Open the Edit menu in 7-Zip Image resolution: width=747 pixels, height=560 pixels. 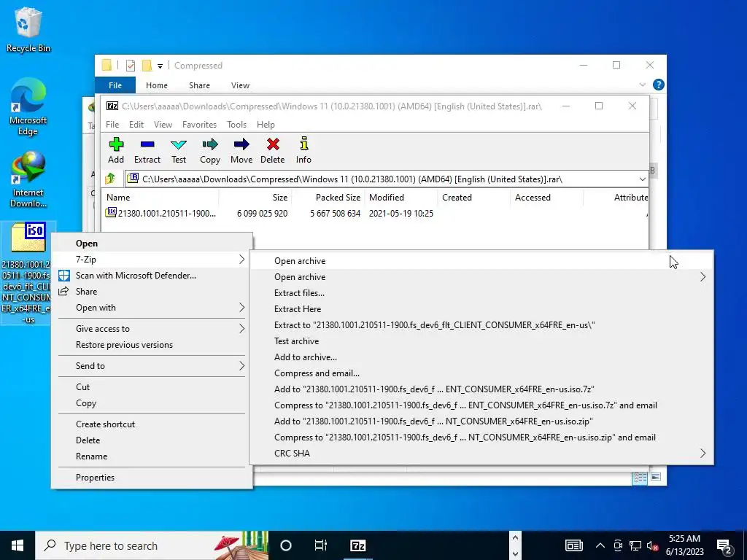136,124
